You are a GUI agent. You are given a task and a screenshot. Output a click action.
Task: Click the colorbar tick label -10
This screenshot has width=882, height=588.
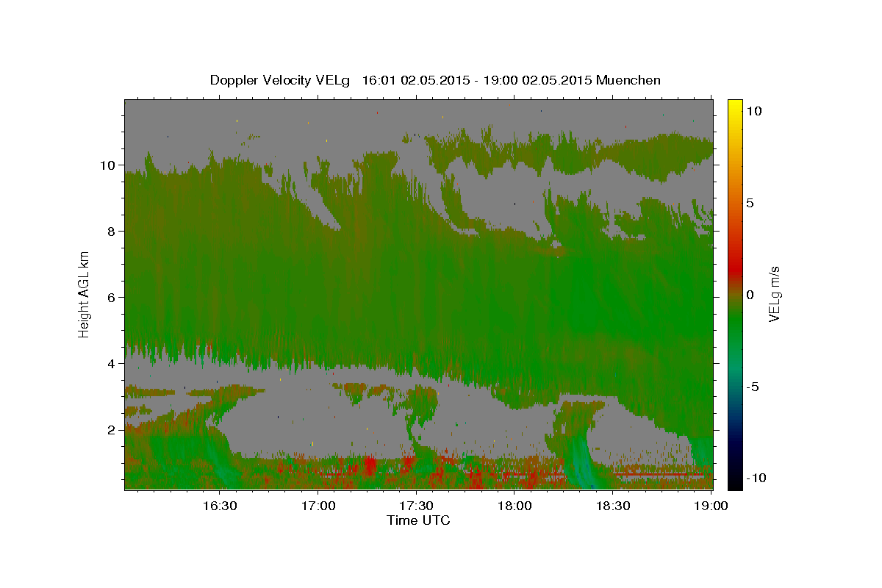756,478
